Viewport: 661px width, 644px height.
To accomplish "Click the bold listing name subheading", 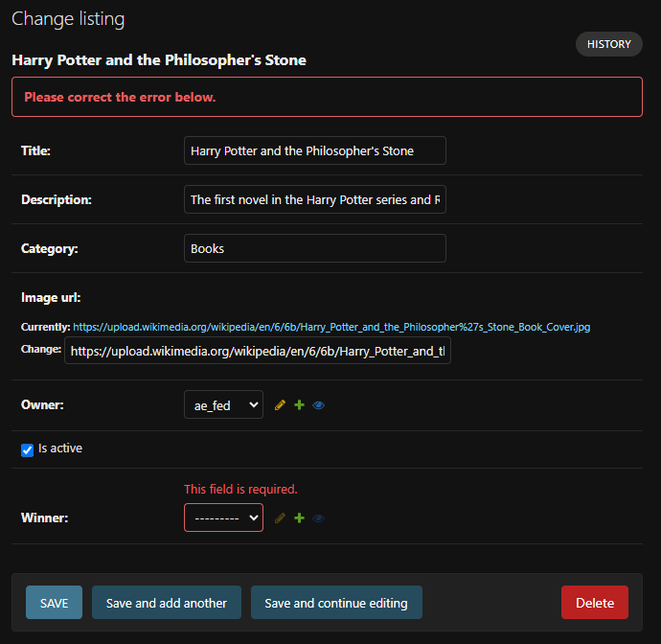I will 159,60.
